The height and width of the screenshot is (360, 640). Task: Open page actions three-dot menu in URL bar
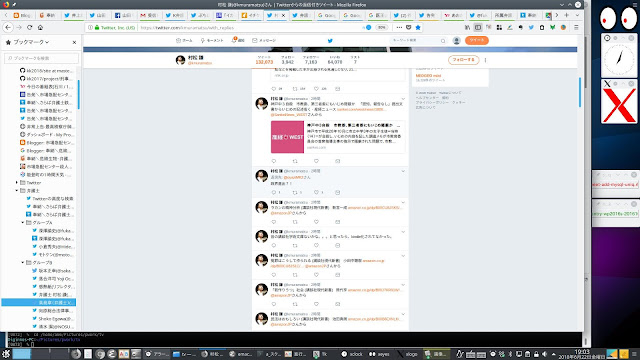click(x=399, y=27)
